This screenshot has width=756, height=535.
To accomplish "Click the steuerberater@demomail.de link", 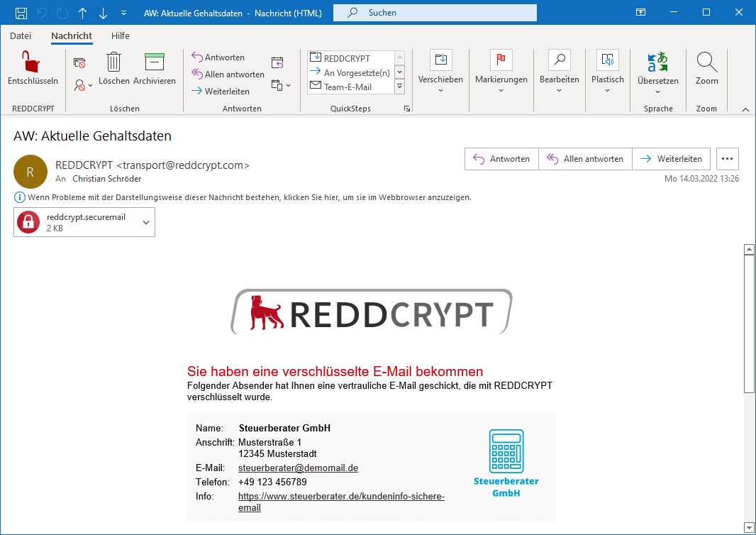I will [x=298, y=468].
